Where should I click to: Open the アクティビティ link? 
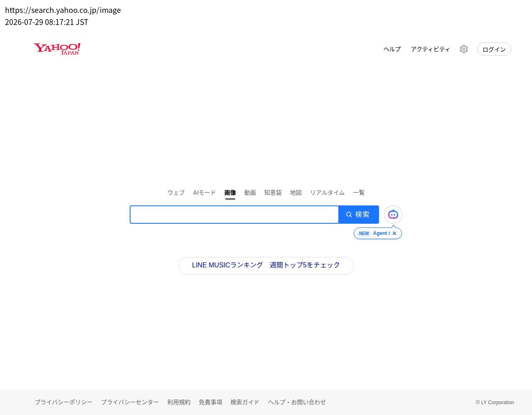430,49
